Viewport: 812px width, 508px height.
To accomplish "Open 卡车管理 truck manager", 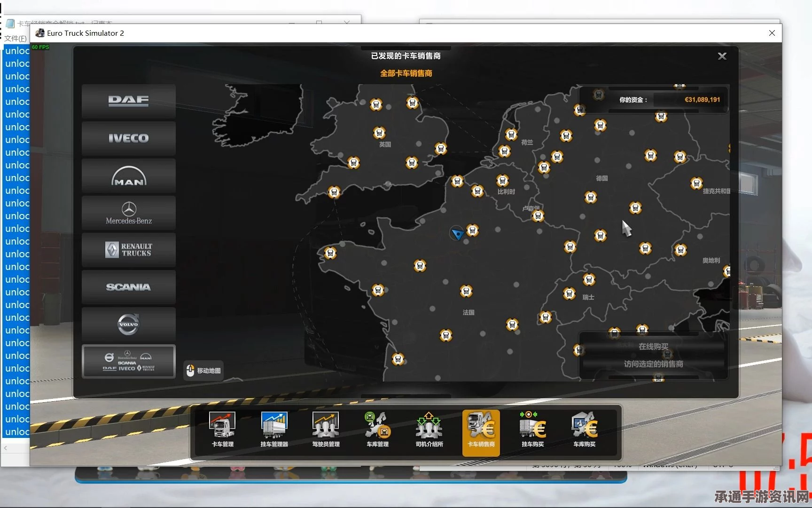I will point(223,430).
